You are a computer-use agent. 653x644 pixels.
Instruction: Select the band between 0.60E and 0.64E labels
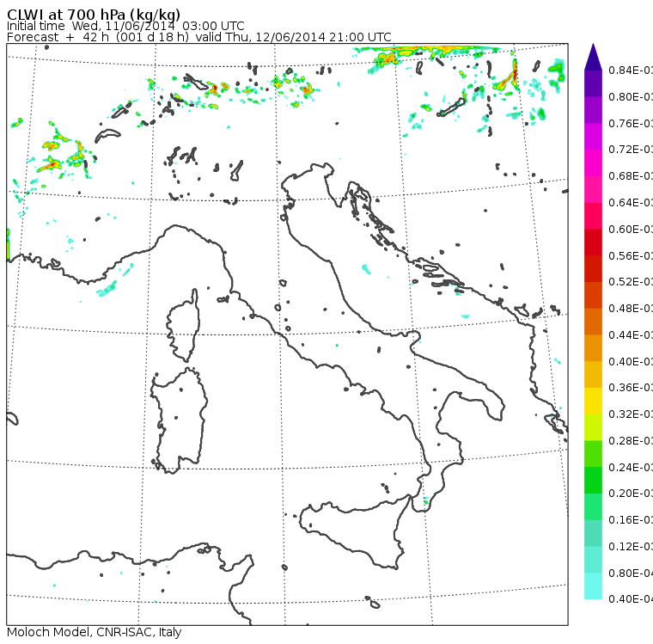pyautogui.click(x=593, y=216)
